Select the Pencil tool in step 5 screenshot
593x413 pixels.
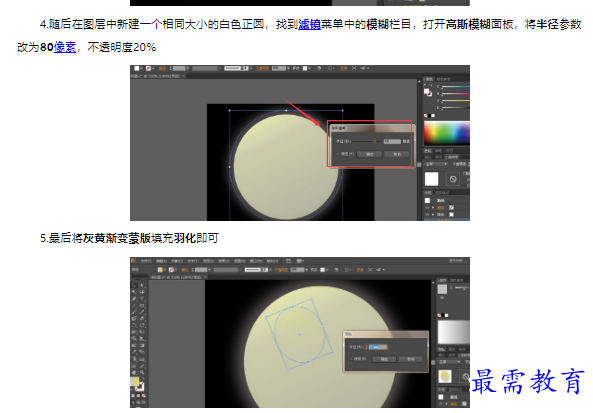142,312
